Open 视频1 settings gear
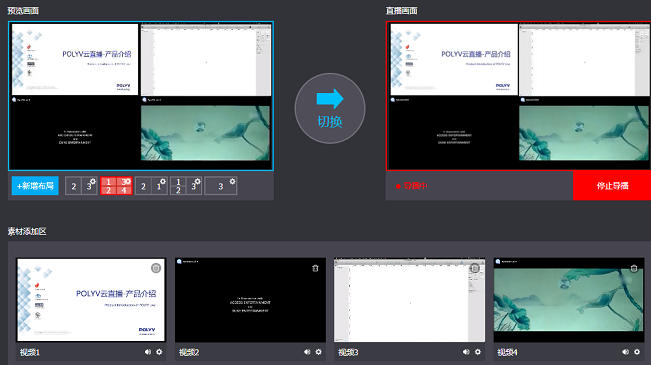 click(159, 352)
